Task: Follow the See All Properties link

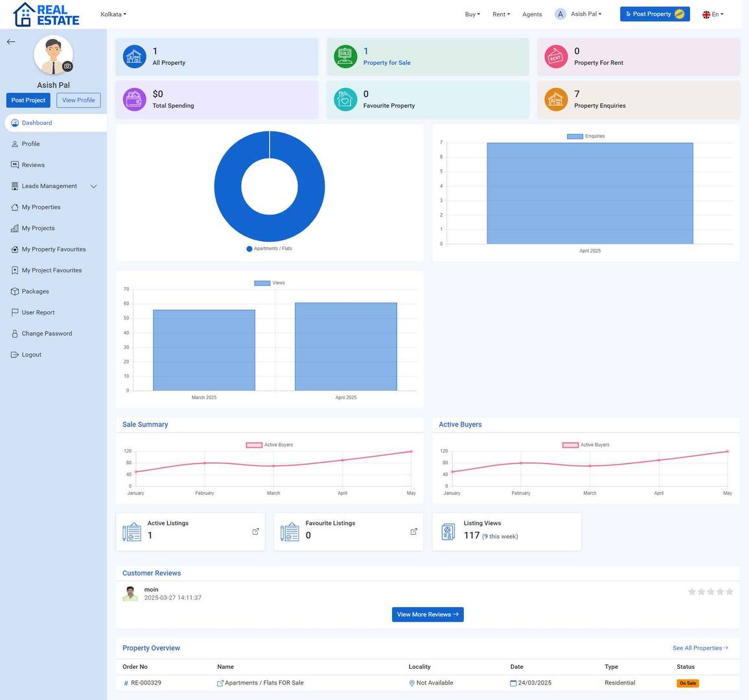Action: click(700, 648)
